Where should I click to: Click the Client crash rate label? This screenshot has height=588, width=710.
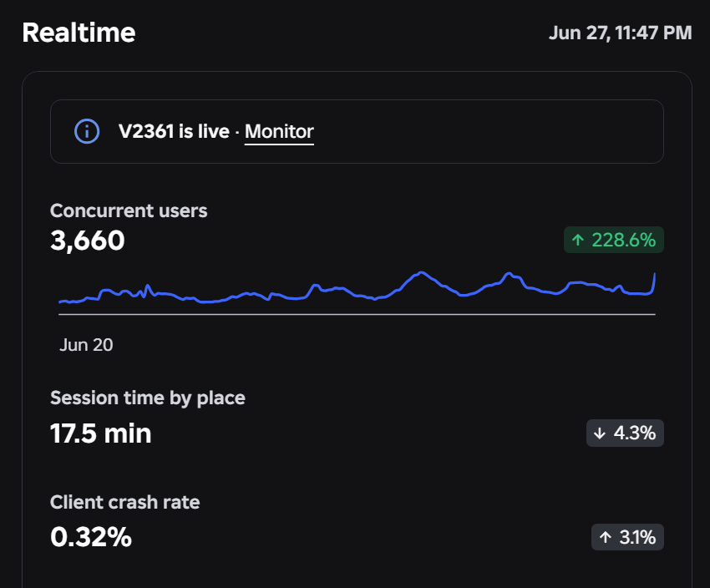coord(125,503)
